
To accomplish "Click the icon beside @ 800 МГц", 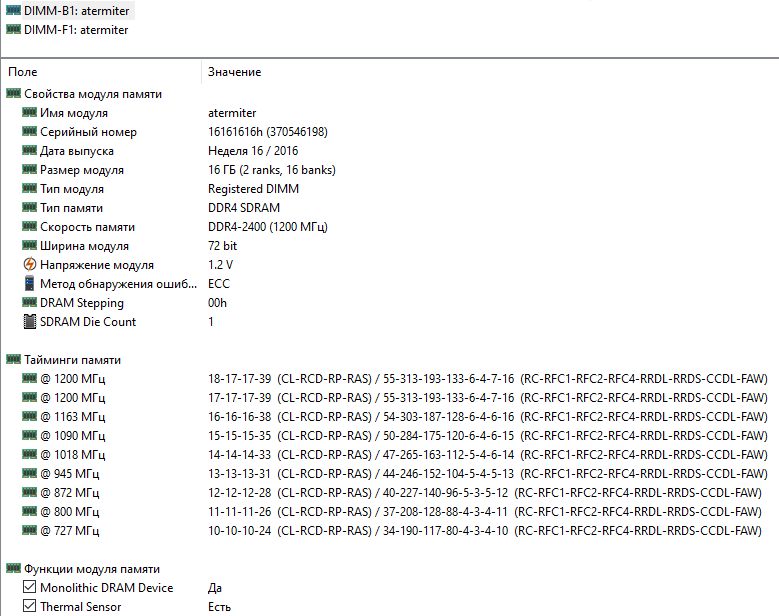I will (29, 511).
